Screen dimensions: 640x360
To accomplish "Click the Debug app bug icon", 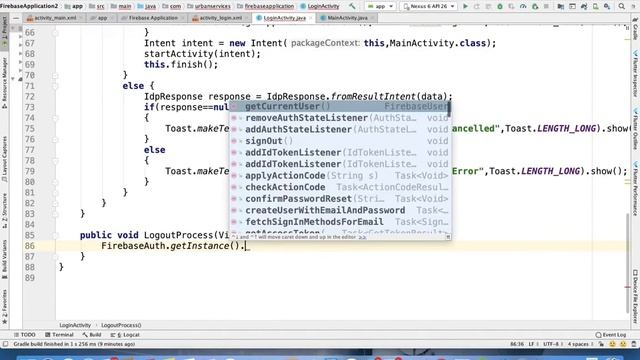I will [500, 6].
